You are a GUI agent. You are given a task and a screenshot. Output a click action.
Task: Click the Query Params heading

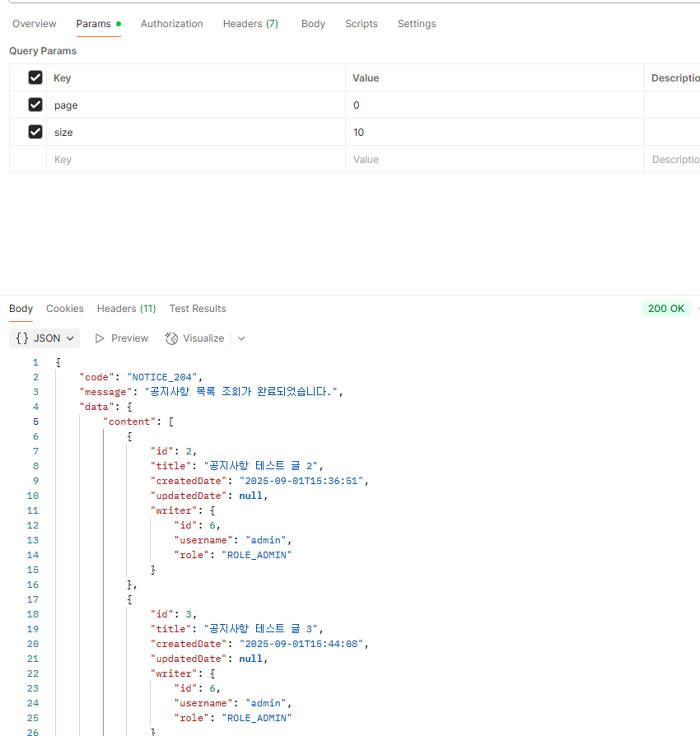(43, 51)
